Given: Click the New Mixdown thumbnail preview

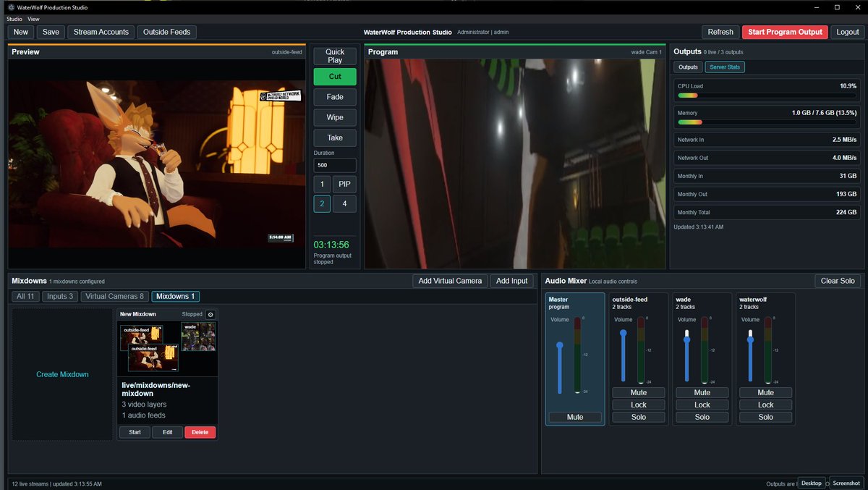Looking at the screenshot, I should pyautogui.click(x=167, y=347).
